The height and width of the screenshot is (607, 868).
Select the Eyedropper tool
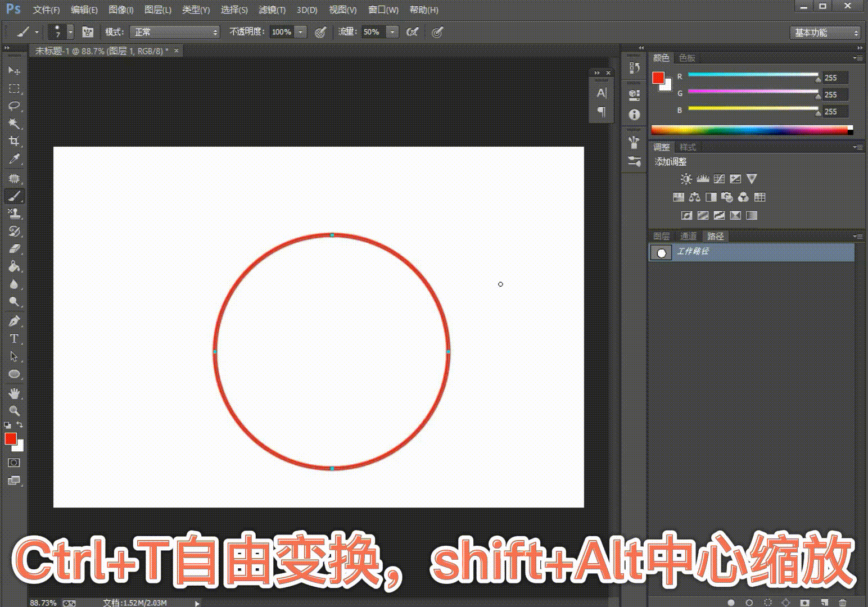tap(14, 159)
